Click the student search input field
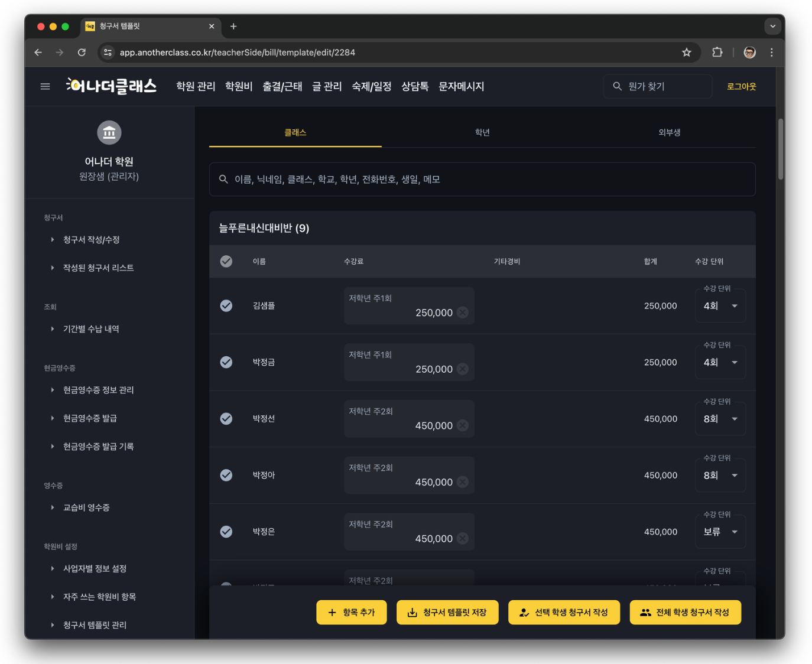 tap(482, 179)
